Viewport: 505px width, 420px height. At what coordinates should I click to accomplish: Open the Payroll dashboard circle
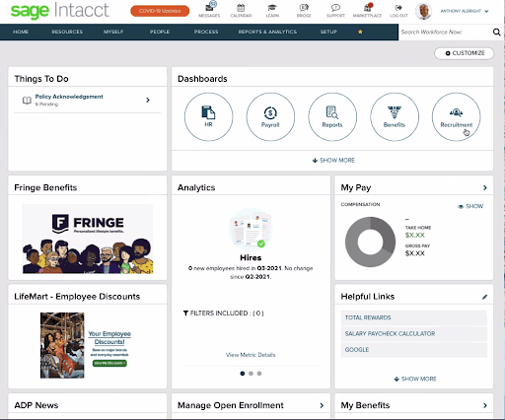point(270,116)
